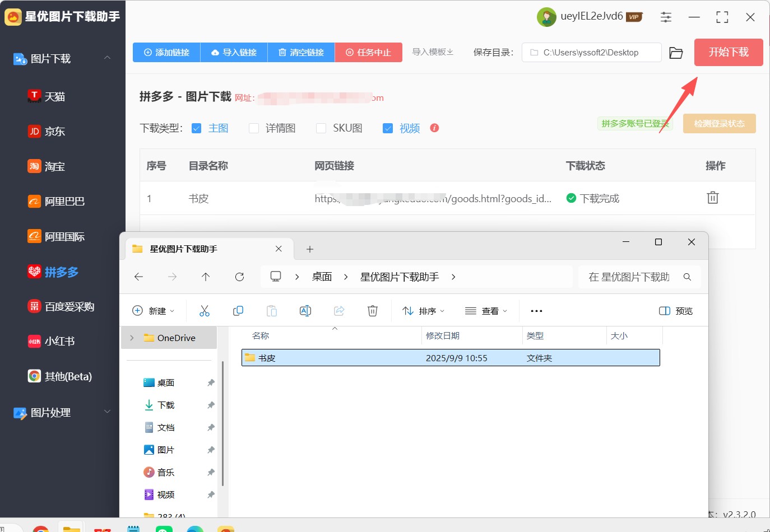Open 其他(Beta) download section
This screenshot has height=532, width=770.
click(59, 376)
